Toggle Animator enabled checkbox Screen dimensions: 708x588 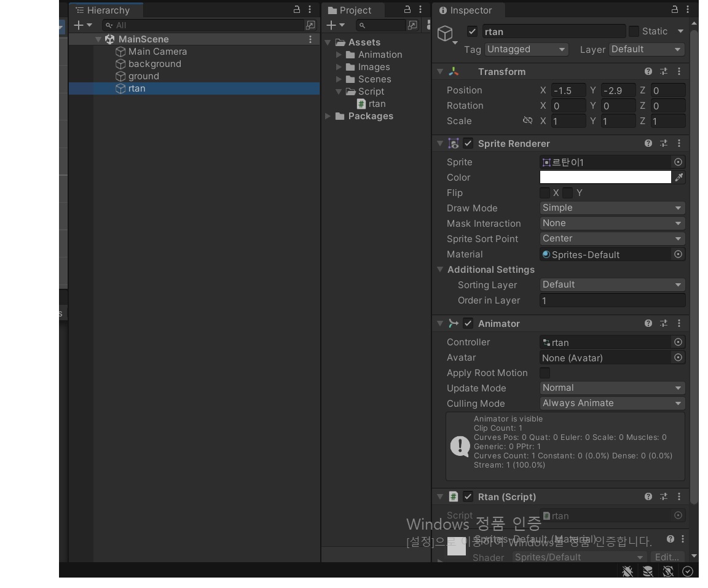pos(468,324)
